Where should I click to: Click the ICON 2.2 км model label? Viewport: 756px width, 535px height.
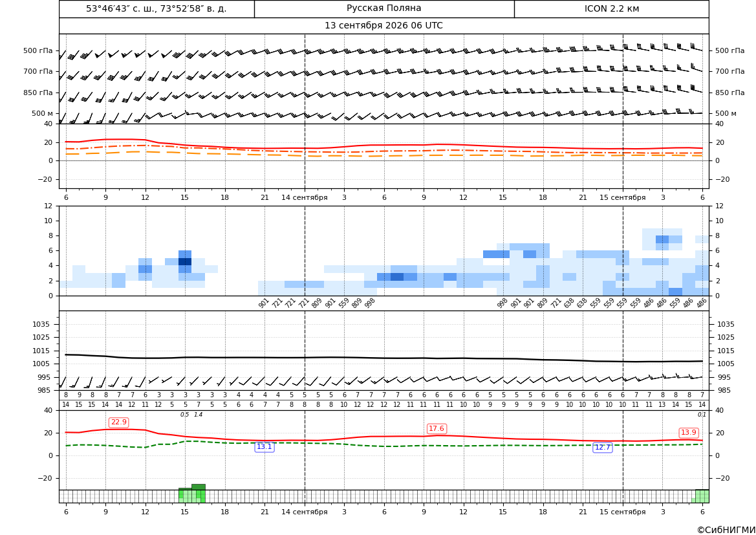click(x=611, y=8)
